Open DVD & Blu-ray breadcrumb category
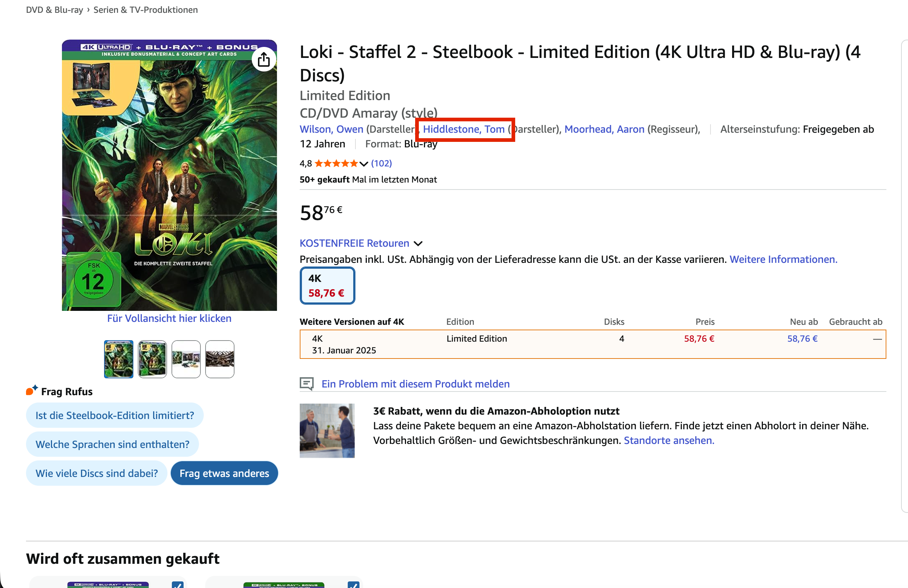This screenshot has width=908, height=588. (x=55, y=10)
